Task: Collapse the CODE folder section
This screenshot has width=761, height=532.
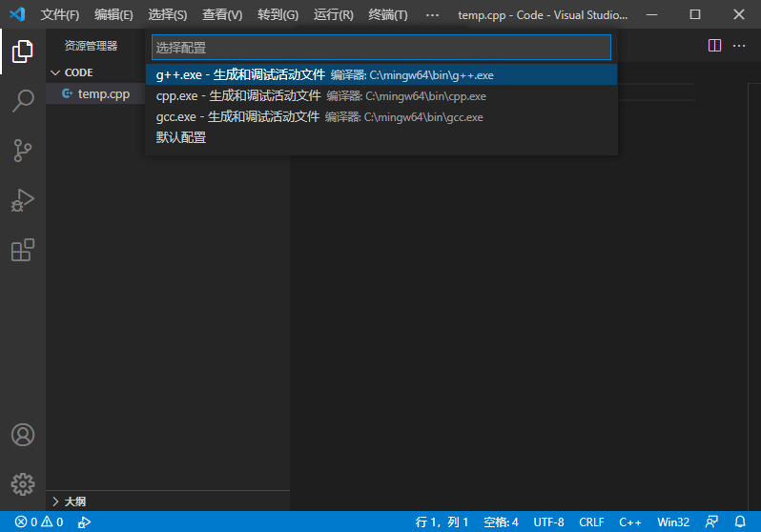Action: pyautogui.click(x=78, y=72)
